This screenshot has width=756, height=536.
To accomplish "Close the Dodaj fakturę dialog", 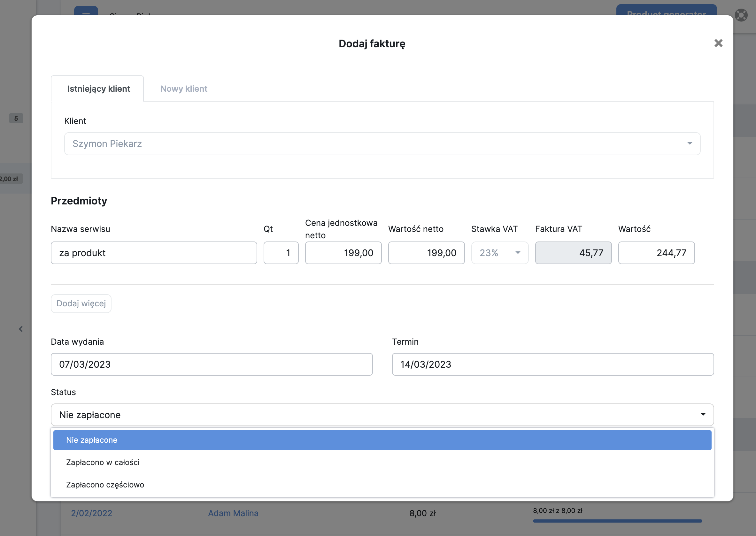I will click(718, 43).
